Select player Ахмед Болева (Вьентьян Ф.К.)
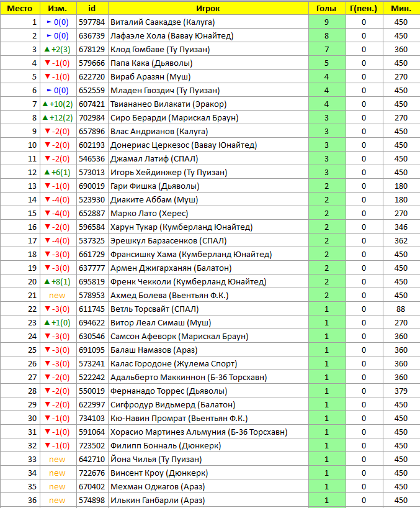 169,296
